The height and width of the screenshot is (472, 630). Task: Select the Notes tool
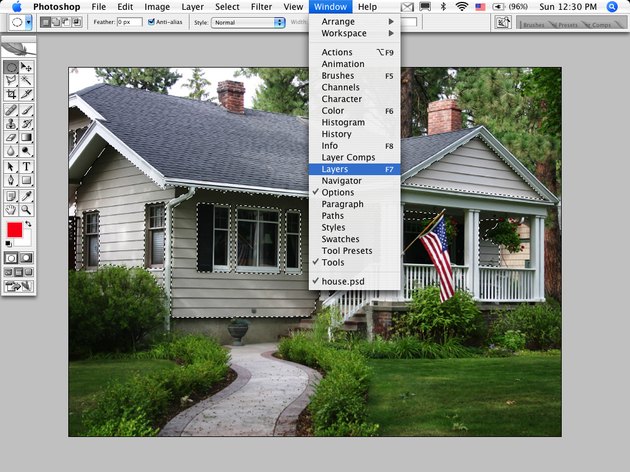tap(11, 196)
